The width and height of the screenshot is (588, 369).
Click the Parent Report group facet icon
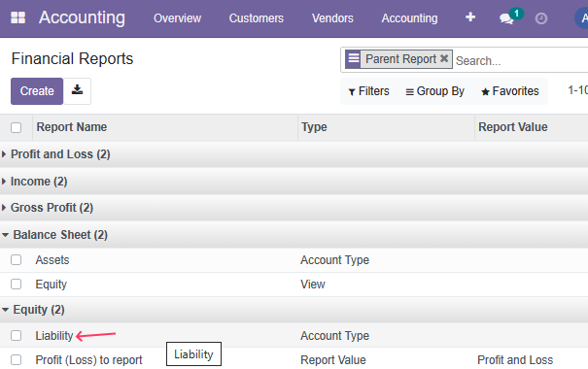[x=353, y=59]
